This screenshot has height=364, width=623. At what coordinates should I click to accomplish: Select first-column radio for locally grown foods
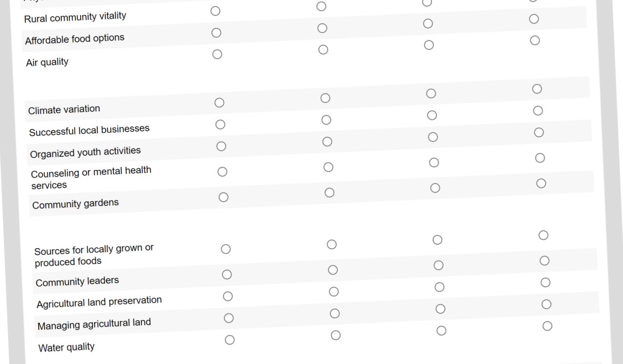[226, 249]
